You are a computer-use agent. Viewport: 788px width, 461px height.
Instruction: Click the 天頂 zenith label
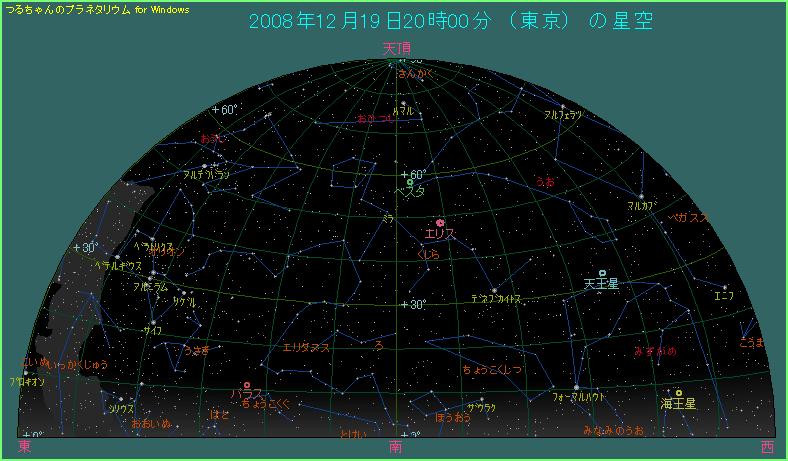(396, 48)
